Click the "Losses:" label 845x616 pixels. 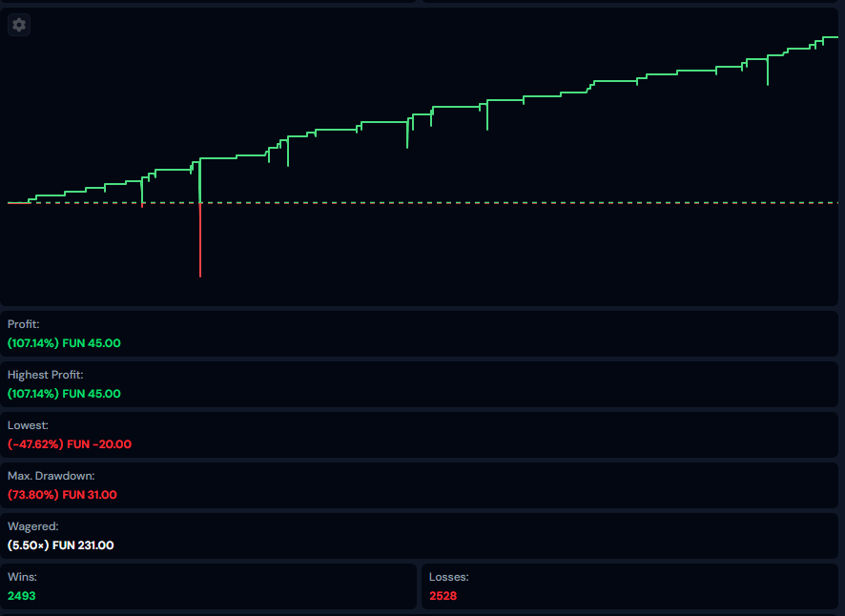(x=448, y=577)
